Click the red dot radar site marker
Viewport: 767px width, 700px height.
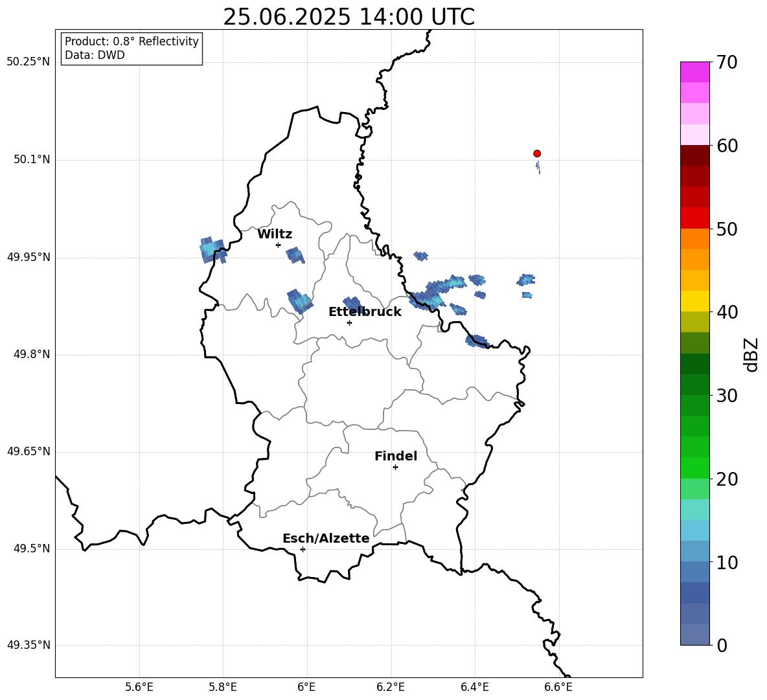click(x=537, y=153)
